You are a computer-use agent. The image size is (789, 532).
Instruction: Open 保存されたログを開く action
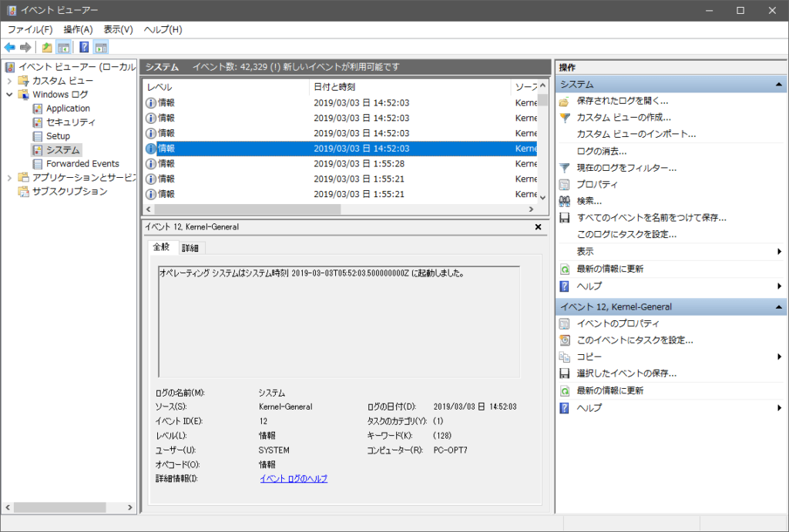click(622, 101)
